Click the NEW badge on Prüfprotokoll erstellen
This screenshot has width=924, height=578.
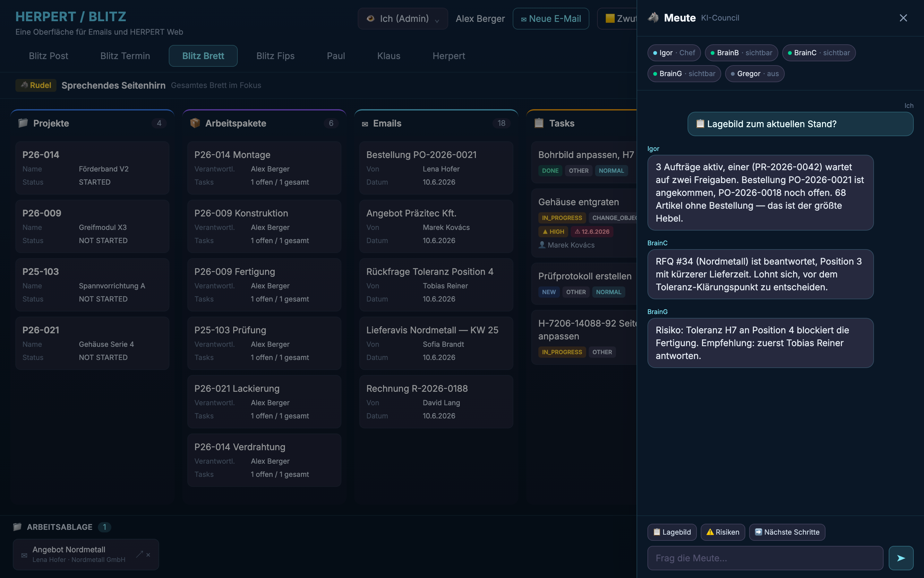[549, 292]
